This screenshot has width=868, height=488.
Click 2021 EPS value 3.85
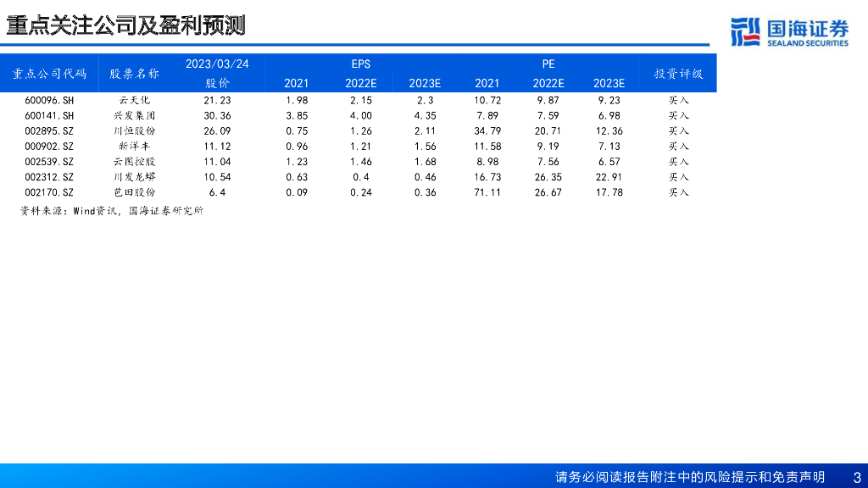pyautogui.click(x=297, y=115)
